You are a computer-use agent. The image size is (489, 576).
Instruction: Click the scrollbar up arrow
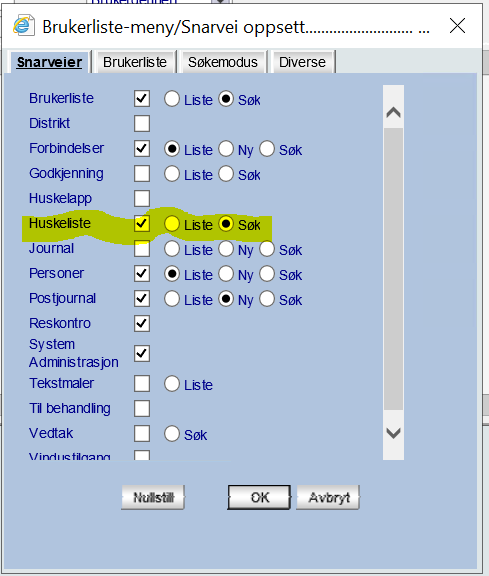click(x=393, y=112)
